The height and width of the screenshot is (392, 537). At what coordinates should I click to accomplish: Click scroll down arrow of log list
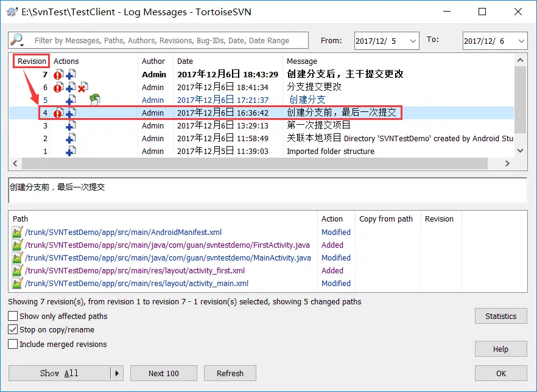tap(520, 150)
